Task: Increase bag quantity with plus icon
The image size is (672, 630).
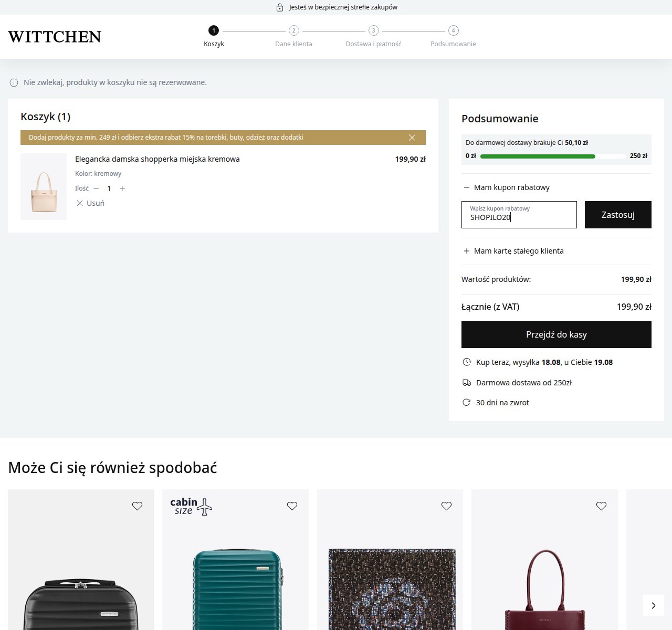Action: [x=122, y=188]
